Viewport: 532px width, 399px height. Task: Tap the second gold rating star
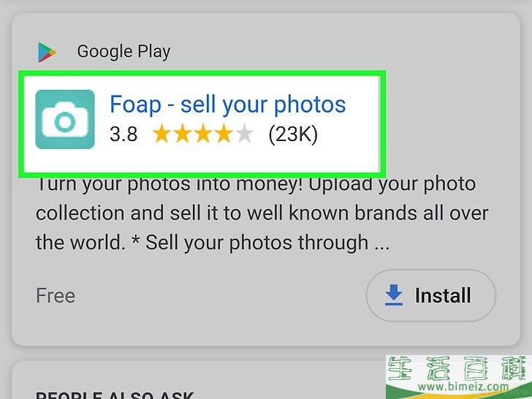click(x=183, y=134)
